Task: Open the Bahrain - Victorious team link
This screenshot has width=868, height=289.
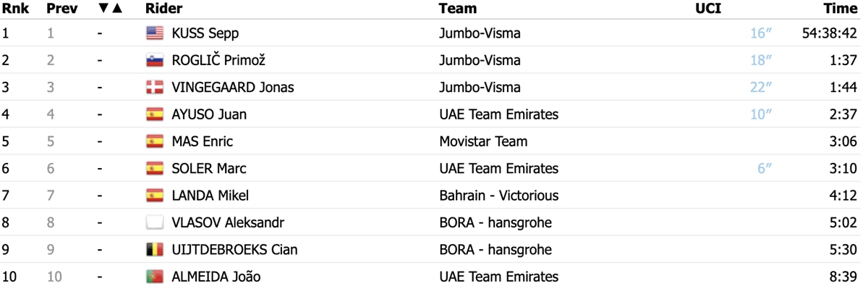Action: pyautogui.click(x=499, y=196)
